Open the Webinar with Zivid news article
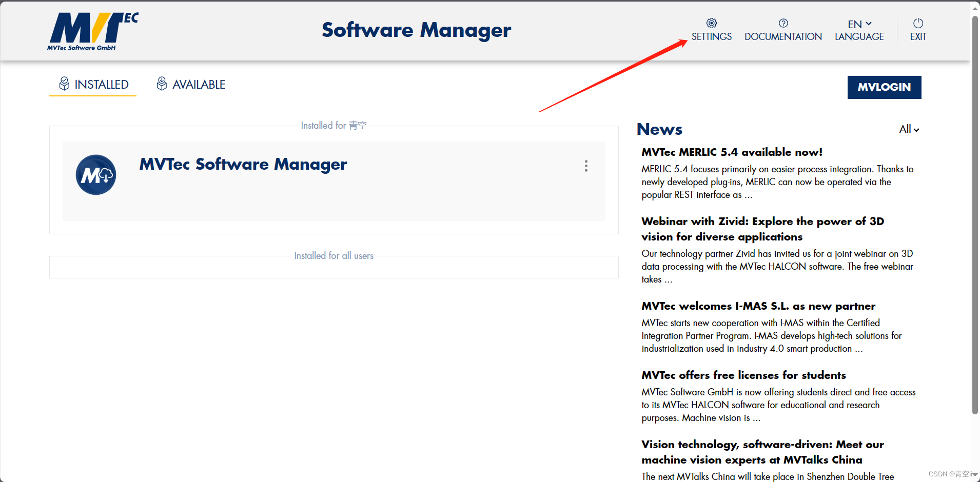Image resolution: width=980 pixels, height=482 pixels. coord(762,229)
